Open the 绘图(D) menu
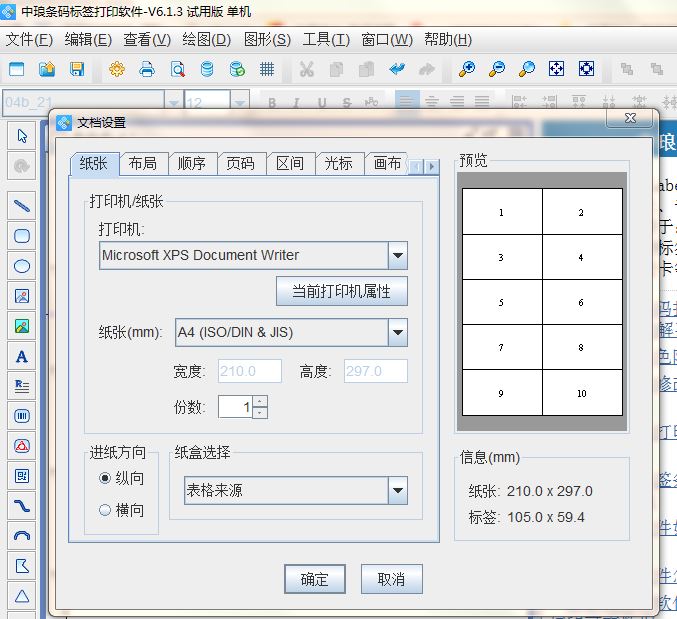677x619 pixels. pyautogui.click(x=207, y=39)
